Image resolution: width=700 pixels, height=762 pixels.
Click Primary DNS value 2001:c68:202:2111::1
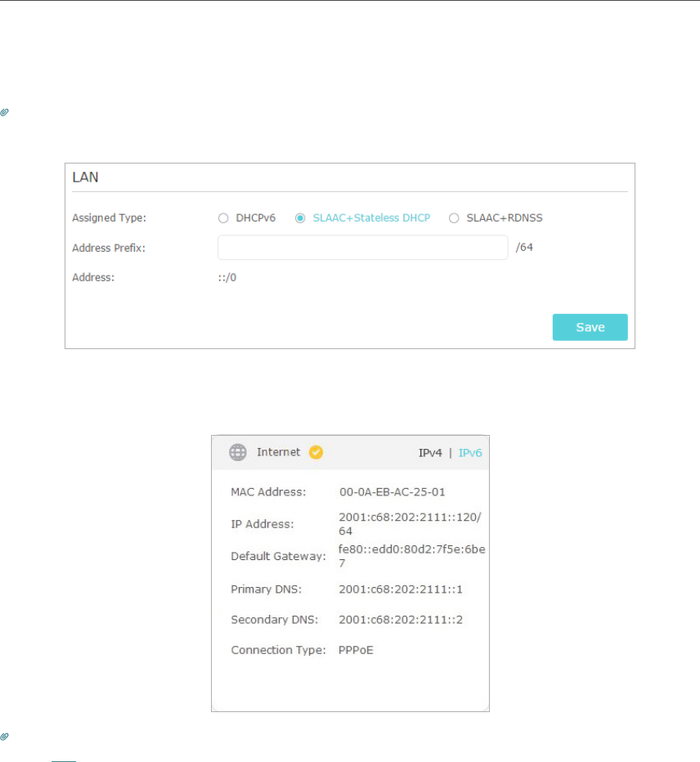(x=401, y=589)
